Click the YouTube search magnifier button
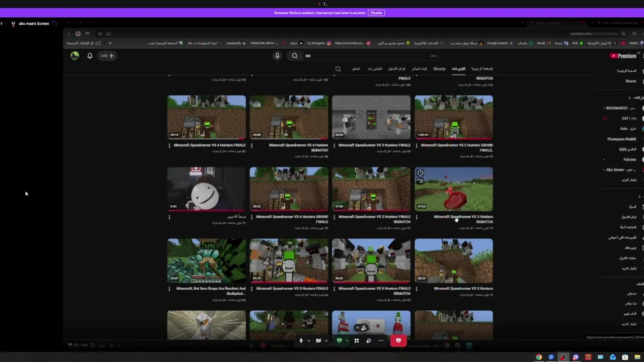The height and width of the screenshot is (362, 644). click(295, 56)
